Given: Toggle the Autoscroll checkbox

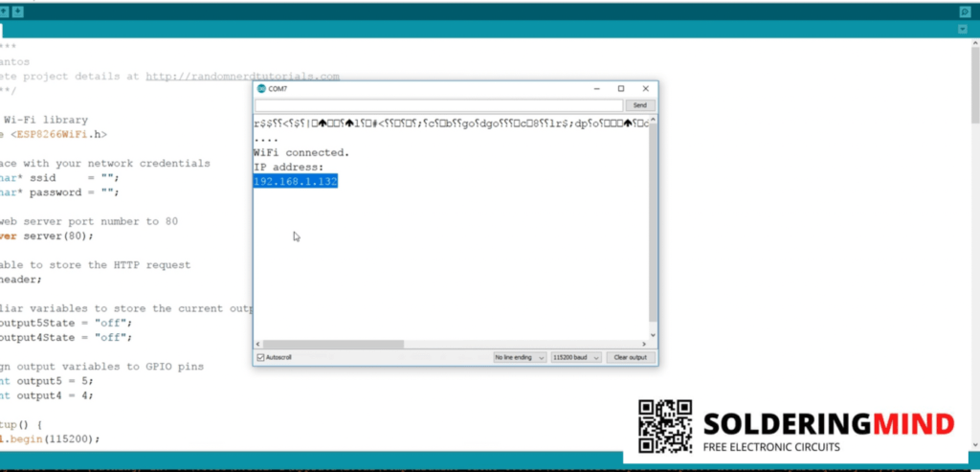Looking at the screenshot, I should [260, 358].
